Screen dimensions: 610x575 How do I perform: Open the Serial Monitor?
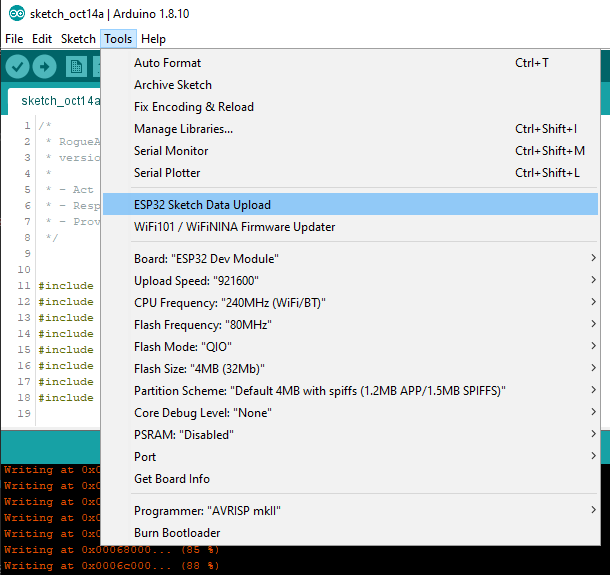(x=350, y=151)
